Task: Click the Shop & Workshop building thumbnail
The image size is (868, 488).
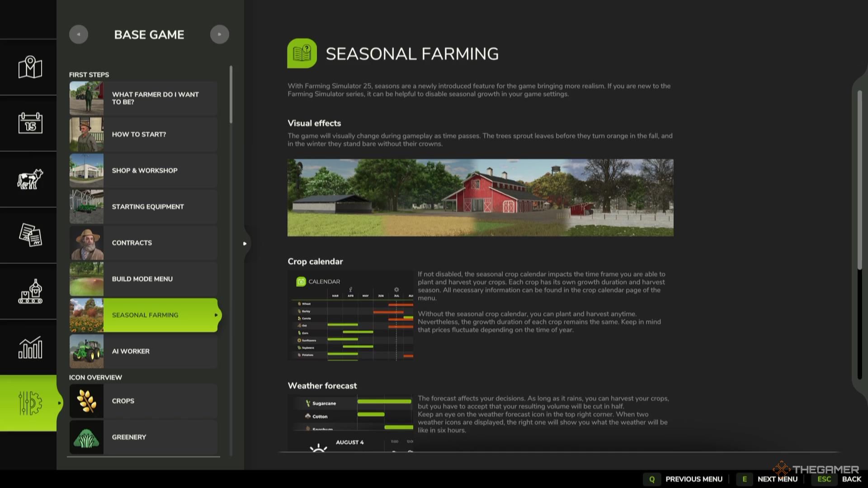Action: (86, 171)
